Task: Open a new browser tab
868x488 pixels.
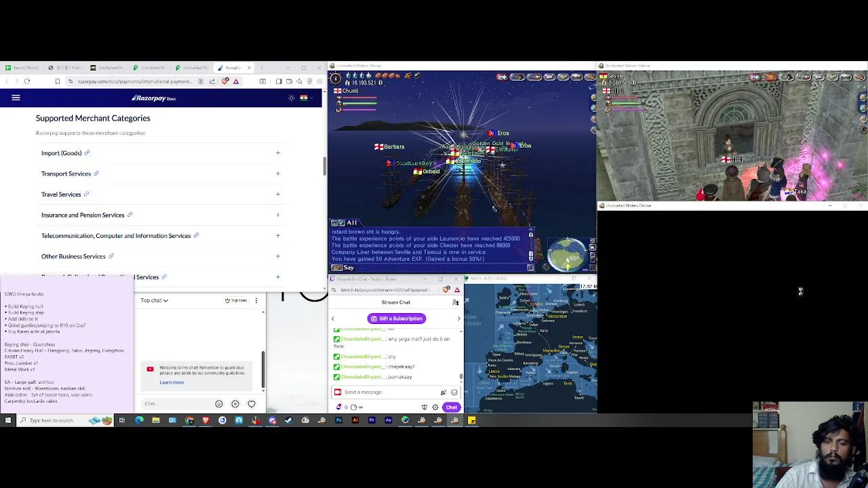Action: (x=262, y=68)
